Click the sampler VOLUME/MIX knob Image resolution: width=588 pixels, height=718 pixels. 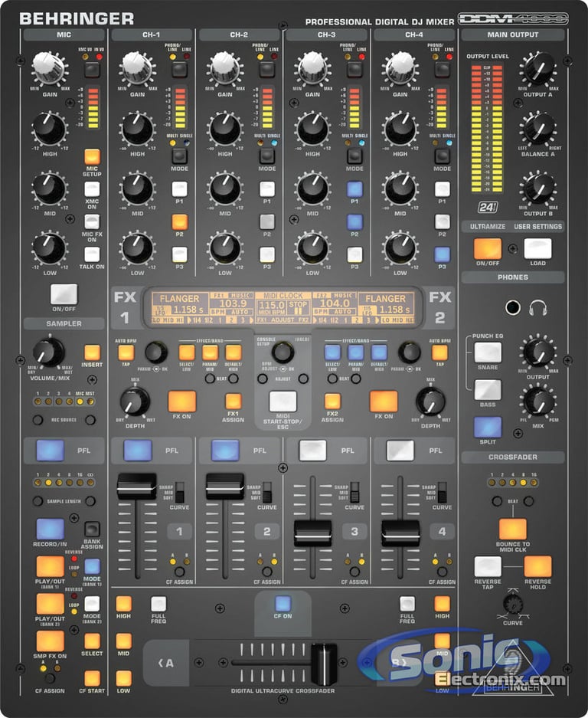(48, 353)
